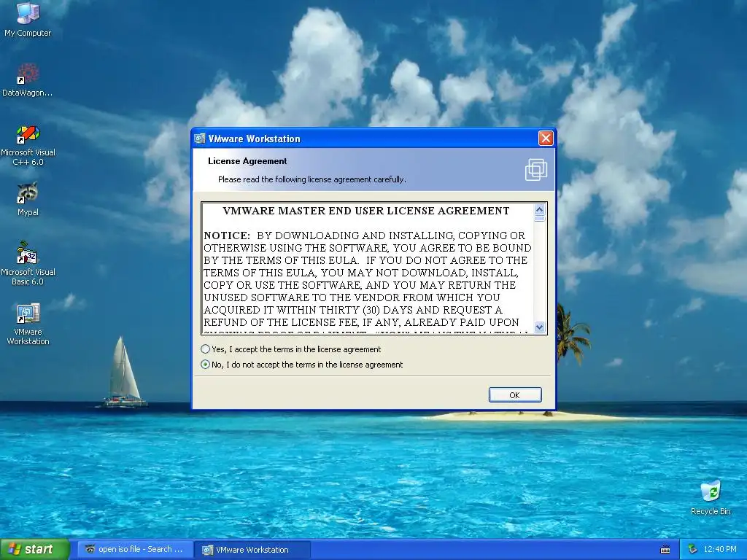Launch the Mypal browser raccoon icon
Screen dimensions: 747x560
click(28, 199)
